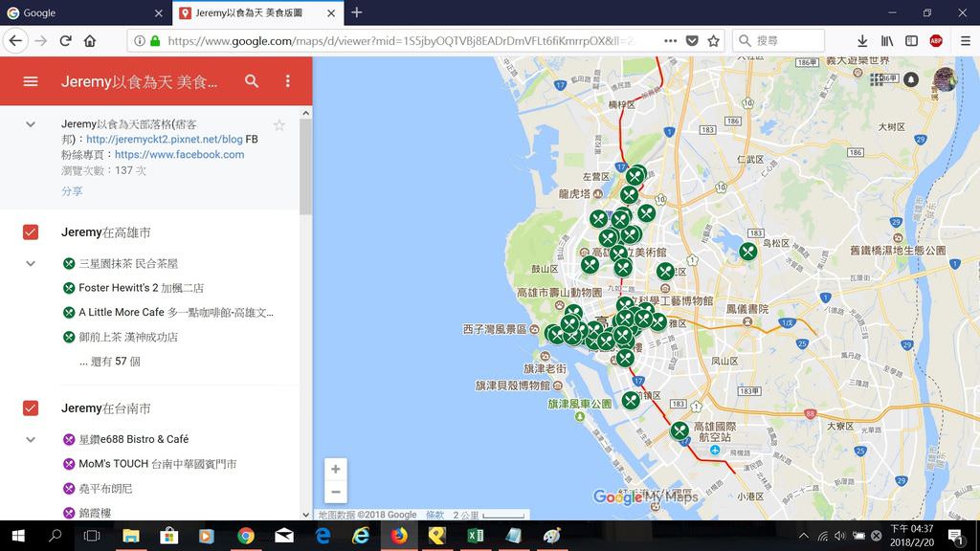
Task: Open the Windows Start menu
Action: pyautogui.click(x=18, y=536)
